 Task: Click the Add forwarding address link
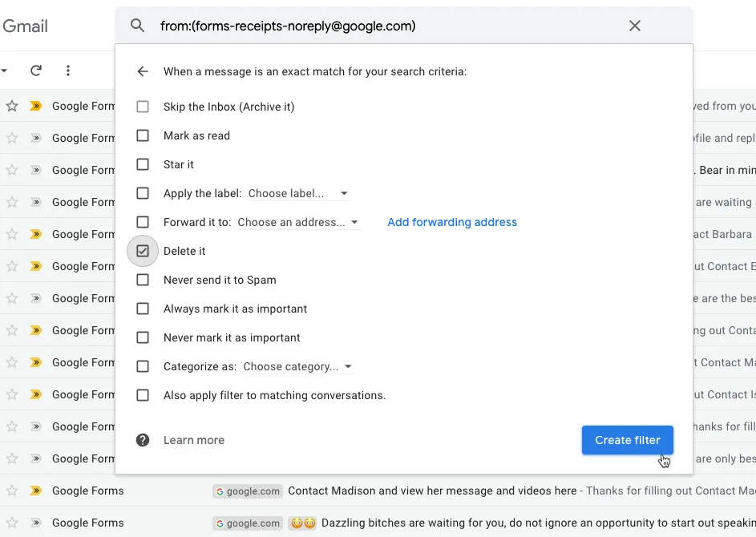(451, 222)
